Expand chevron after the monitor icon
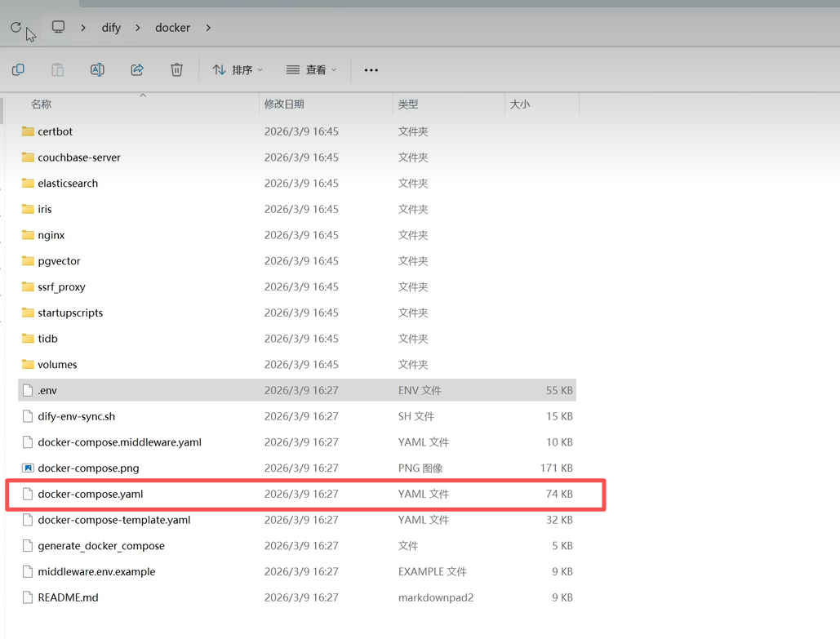Viewport: 840px width, 639px height. pyautogui.click(x=83, y=27)
